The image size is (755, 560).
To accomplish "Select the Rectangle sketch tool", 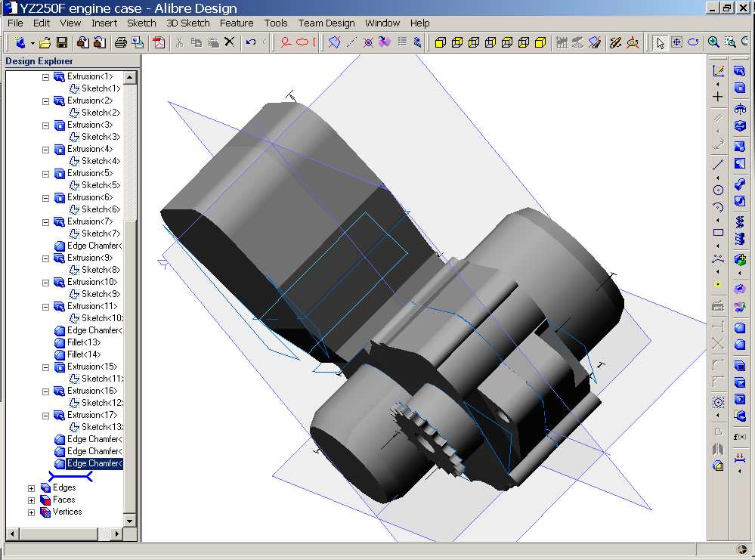I will pos(718,233).
